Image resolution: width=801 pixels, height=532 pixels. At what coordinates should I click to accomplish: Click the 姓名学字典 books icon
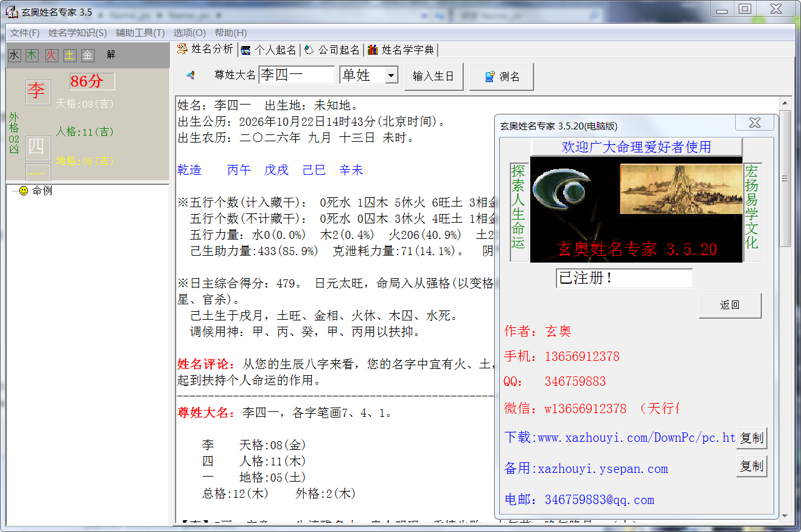373,50
